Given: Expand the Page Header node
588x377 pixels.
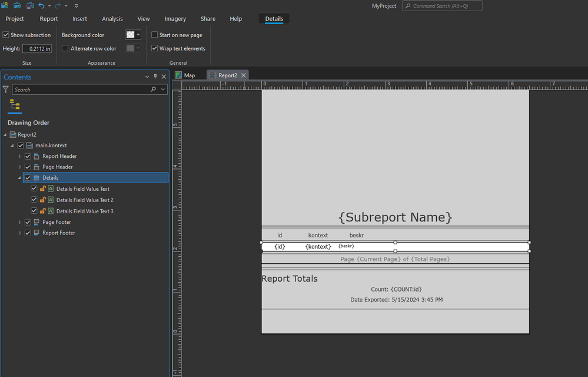Looking at the screenshot, I should tap(20, 167).
